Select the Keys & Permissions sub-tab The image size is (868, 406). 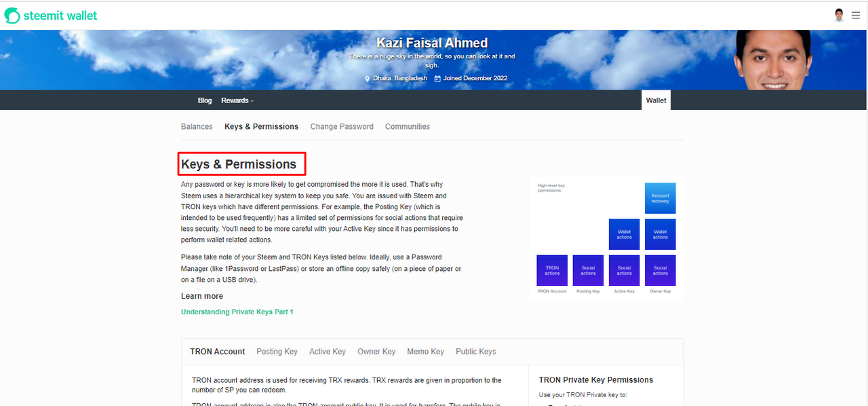coord(261,127)
